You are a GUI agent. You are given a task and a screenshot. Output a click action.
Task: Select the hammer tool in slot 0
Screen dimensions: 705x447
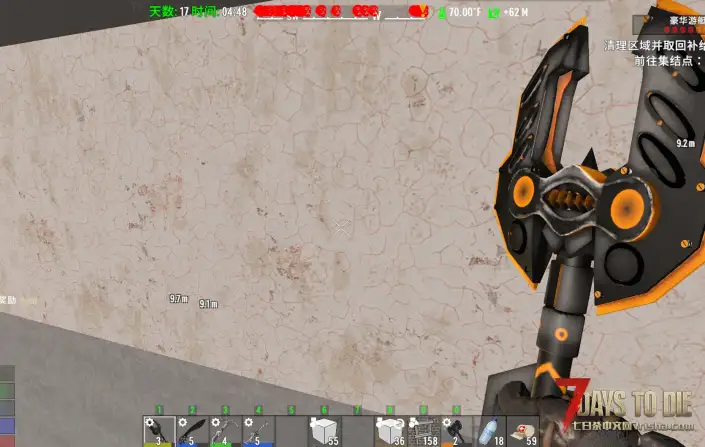click(x=456, y=431)
